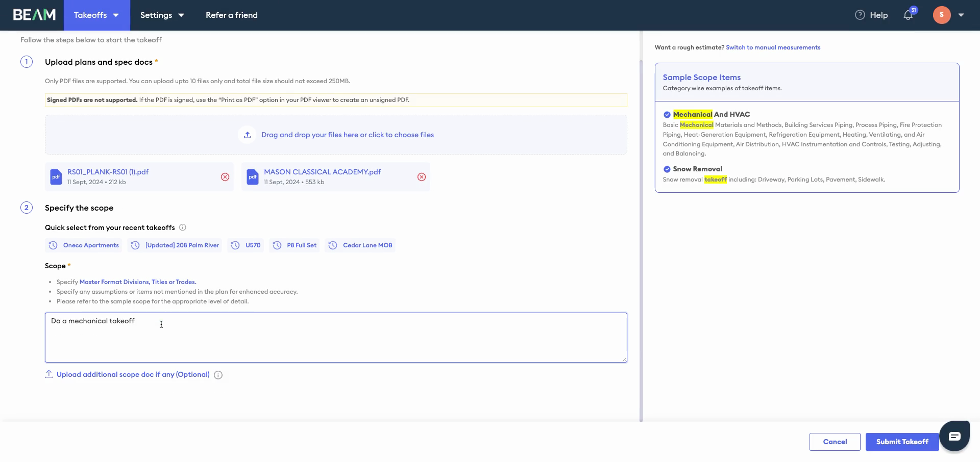Click the MASON CLASSICAL ACADEMY pdf icon
Screen dimensions: 980x462
pos(253,177)
